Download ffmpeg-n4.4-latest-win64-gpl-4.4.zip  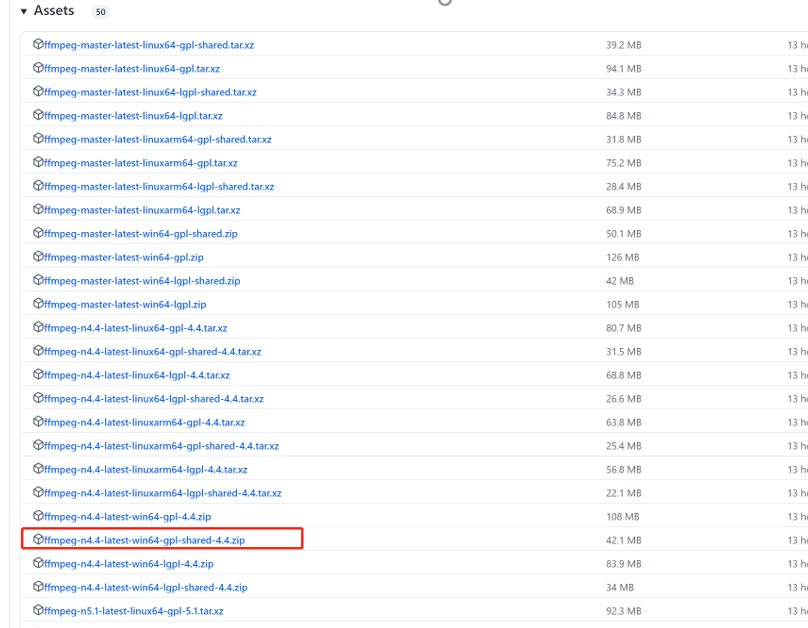pyautogui.click(x=127, y=517)
